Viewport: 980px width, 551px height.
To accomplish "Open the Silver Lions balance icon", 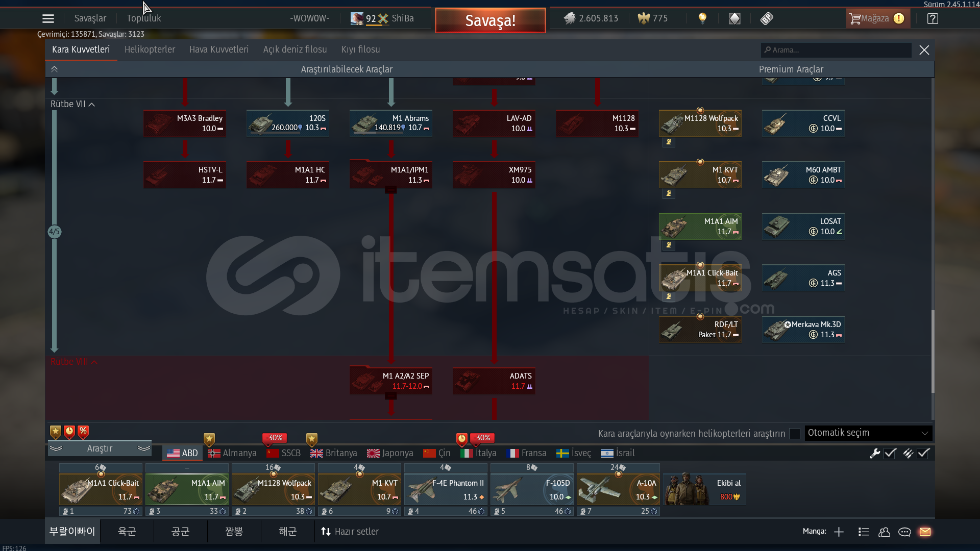I will click(x=570, y=18).
